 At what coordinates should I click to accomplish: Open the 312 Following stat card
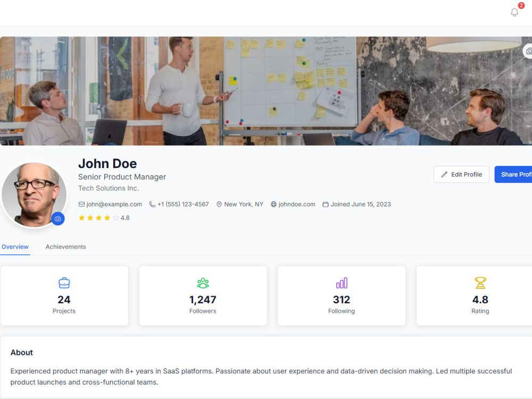tap(342, 295)
